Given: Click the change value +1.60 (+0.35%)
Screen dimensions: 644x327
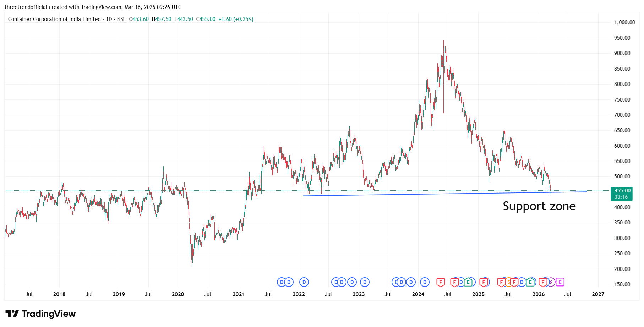Looking at the screenshot, I should pyautogui.click(x=236, y=19).
